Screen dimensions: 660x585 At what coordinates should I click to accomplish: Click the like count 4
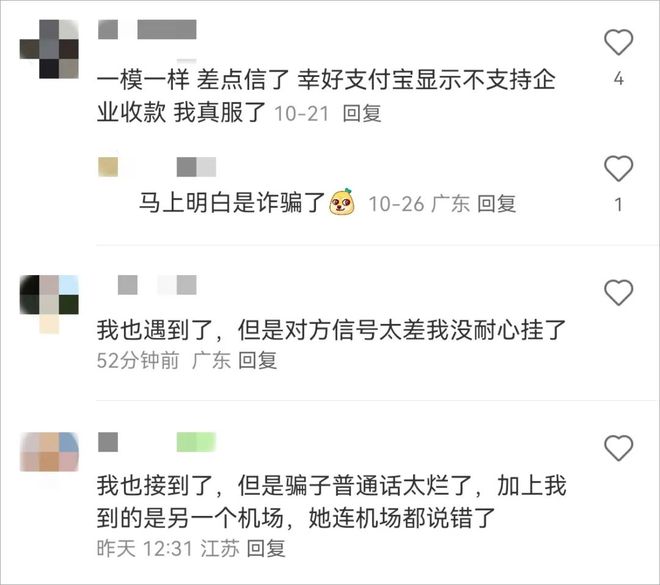pos(618,79)
